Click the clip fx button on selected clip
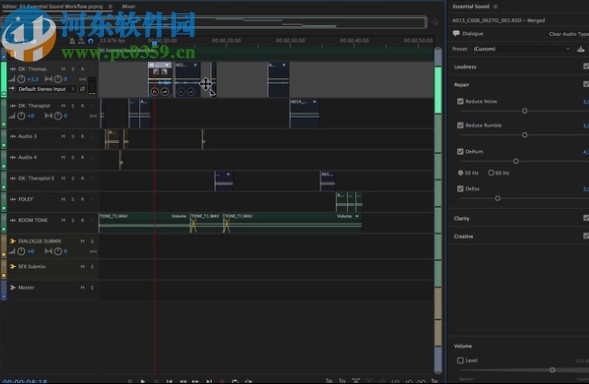 (154, 92)
